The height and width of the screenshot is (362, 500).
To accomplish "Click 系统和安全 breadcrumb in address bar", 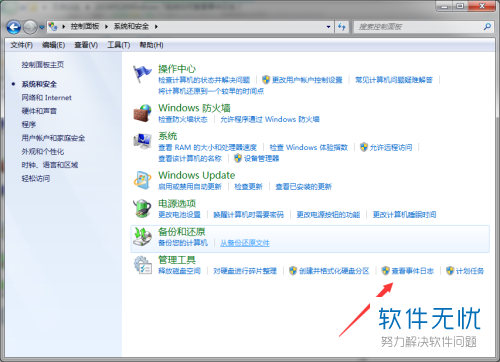I will 131,26.
